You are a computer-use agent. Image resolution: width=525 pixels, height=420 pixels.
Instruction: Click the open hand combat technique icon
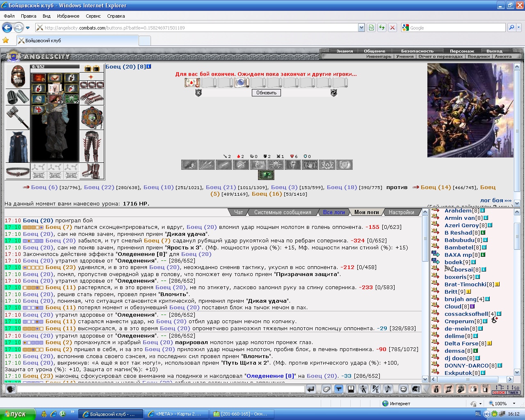(x=310, y=165)
